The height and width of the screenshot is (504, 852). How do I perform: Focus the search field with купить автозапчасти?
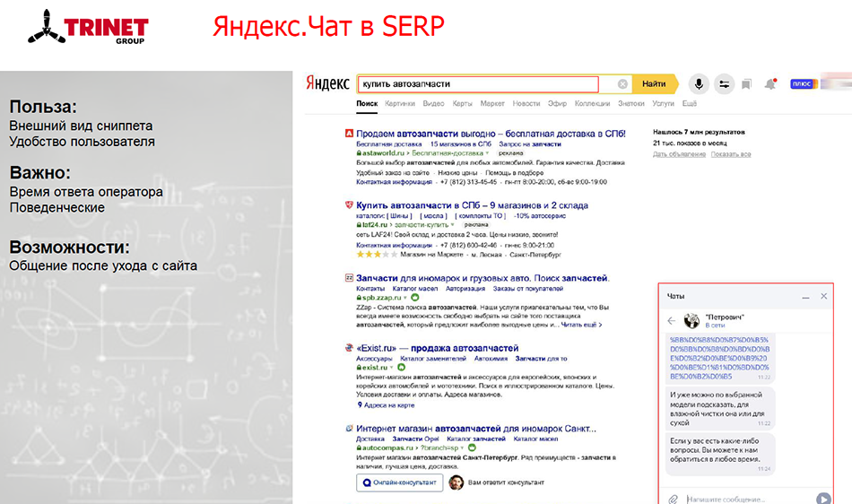tap(478, 84)
